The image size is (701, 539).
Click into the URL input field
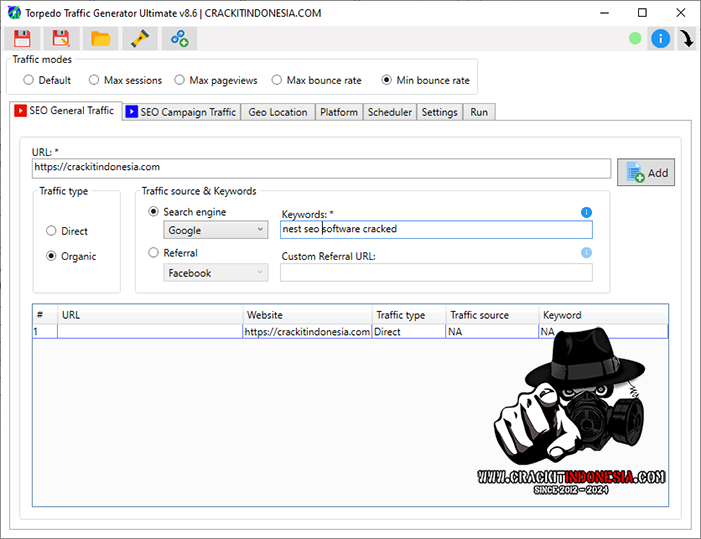320,168
